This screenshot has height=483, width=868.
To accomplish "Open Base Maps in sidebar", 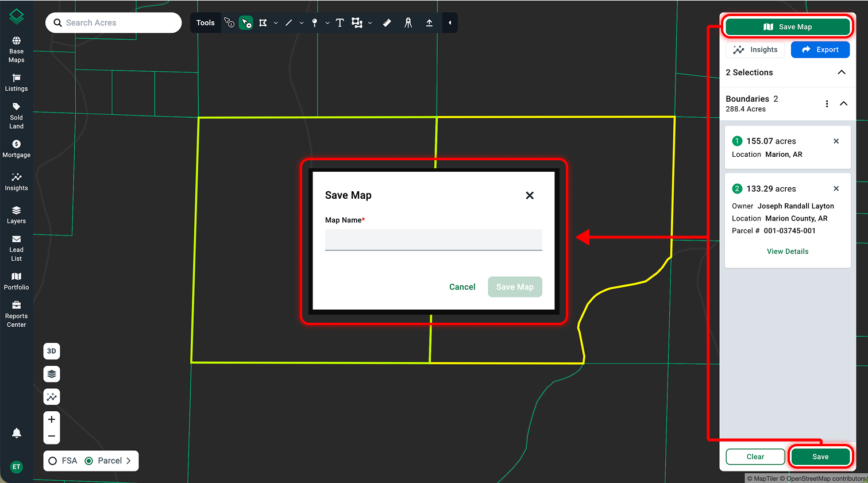I will (17, 50).
